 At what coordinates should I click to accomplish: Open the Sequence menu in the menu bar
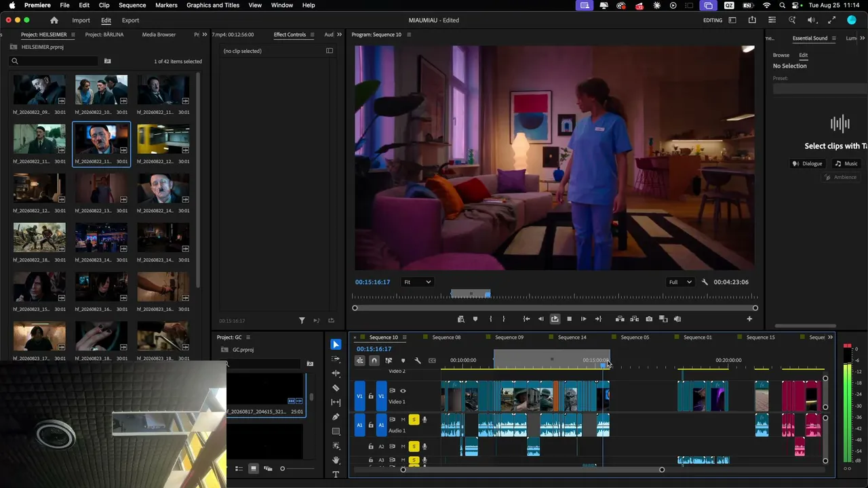click(x=132, y=5)
